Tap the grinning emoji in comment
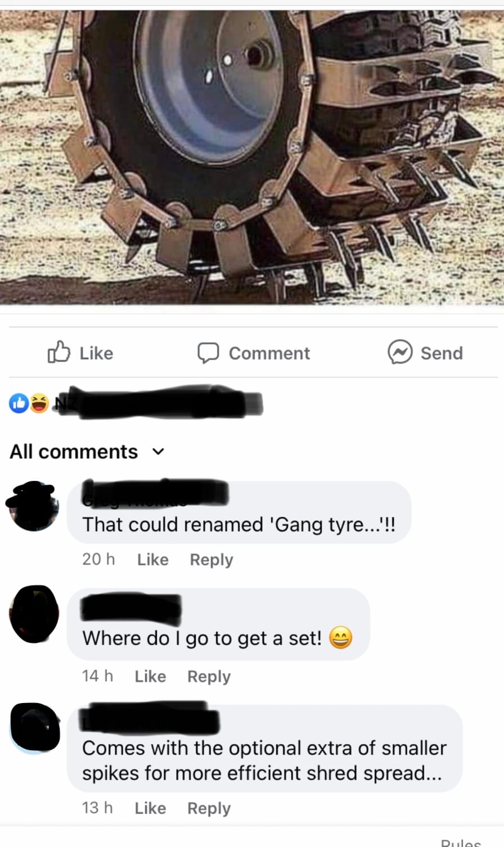 pyautogui.click(x=340, y=638)
